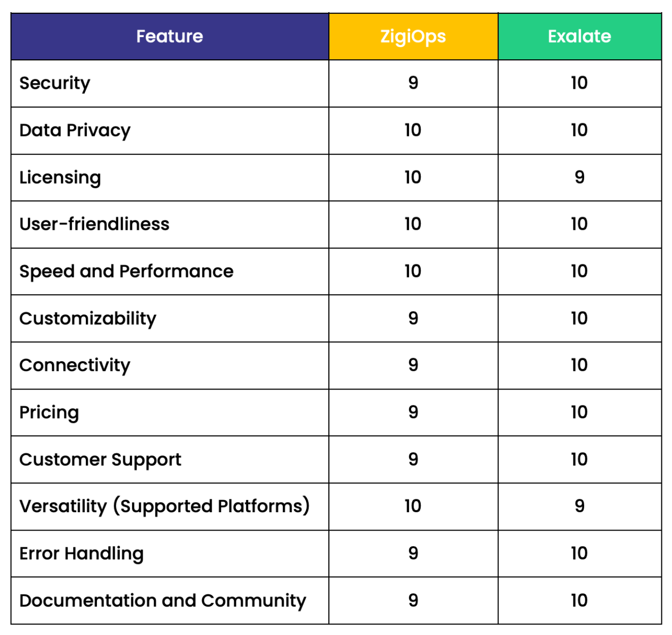Screen dimensions: 672x635
Task: Click Exalate score for Licensing
Action: pos(580,178)
